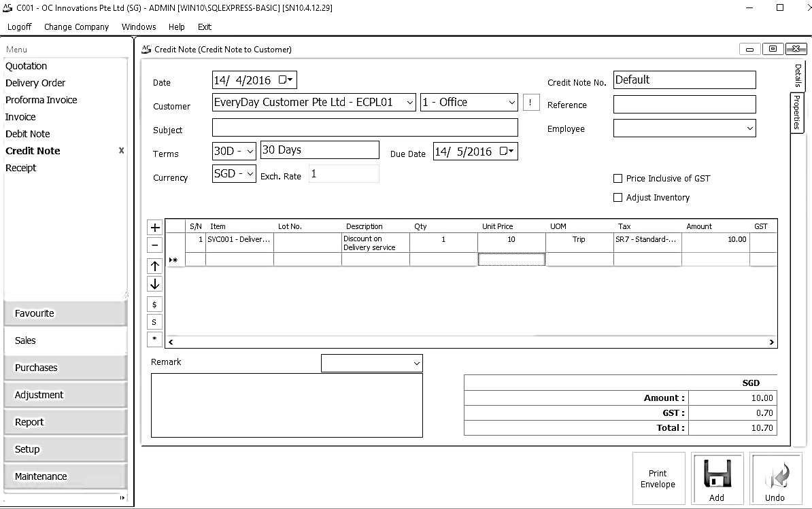Open the Date calendar picker
This screenshot has height=509, width=812.
point(286,80)
